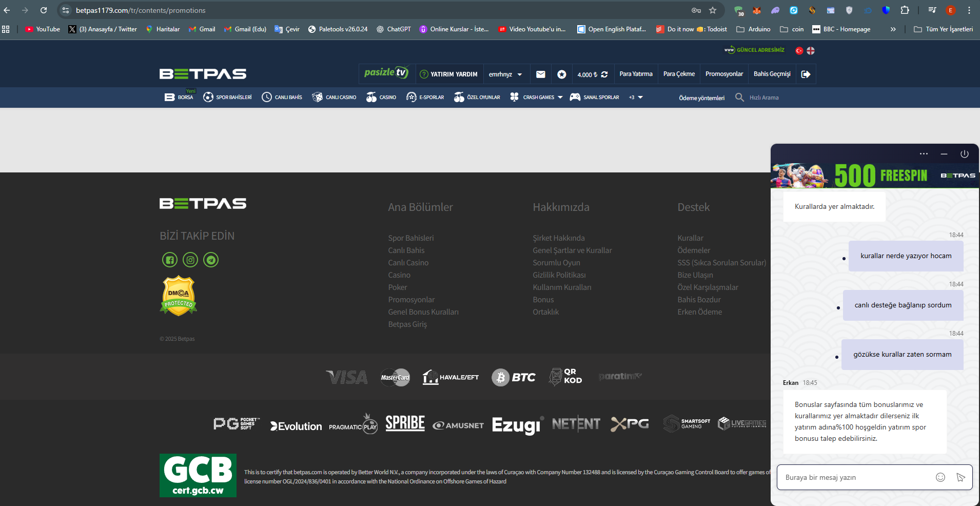
Task: Click Ödeme yöntemleri link
Action: coord(701,98)
